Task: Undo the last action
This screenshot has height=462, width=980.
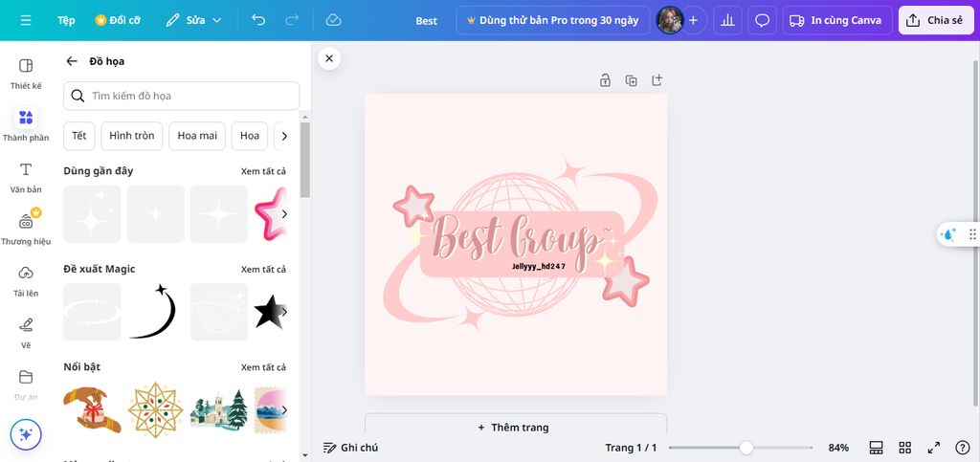Action: coord(258,20)
